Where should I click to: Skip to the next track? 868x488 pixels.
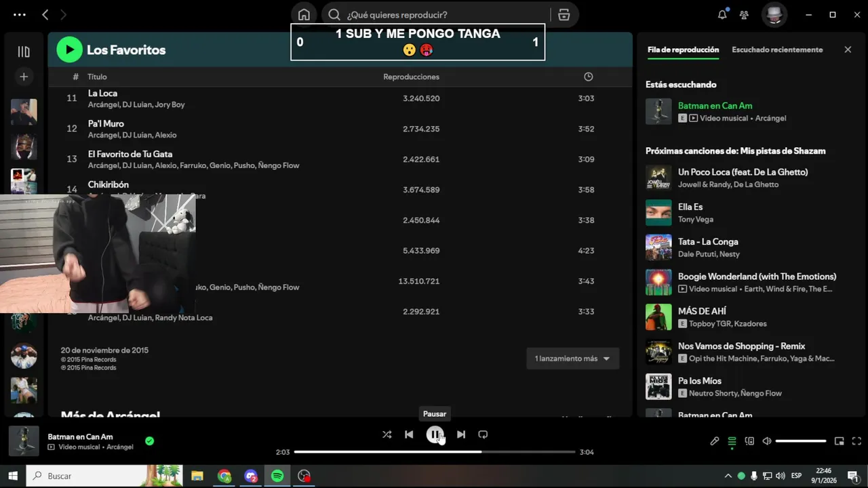[460, 434]
